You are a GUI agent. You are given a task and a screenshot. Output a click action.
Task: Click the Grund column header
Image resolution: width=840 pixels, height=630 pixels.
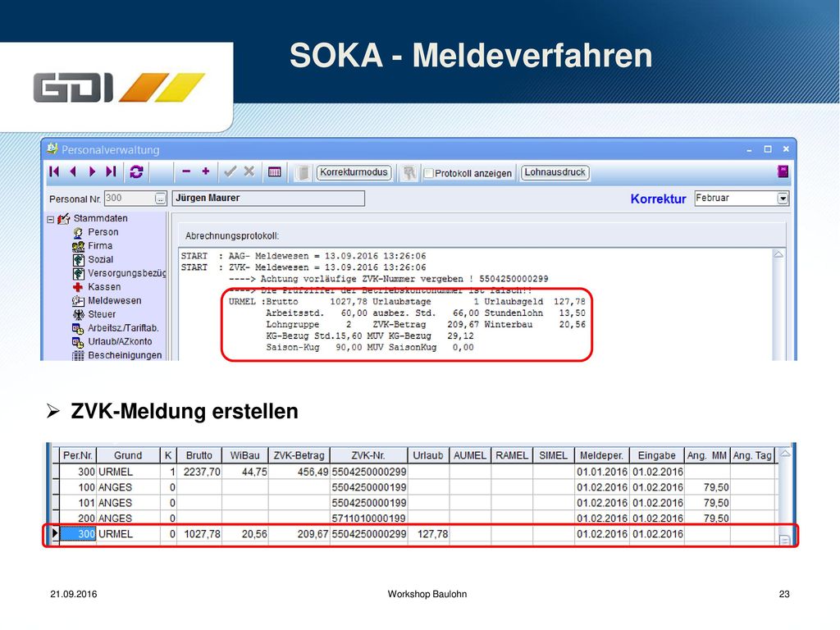click(x=128, y=455)
